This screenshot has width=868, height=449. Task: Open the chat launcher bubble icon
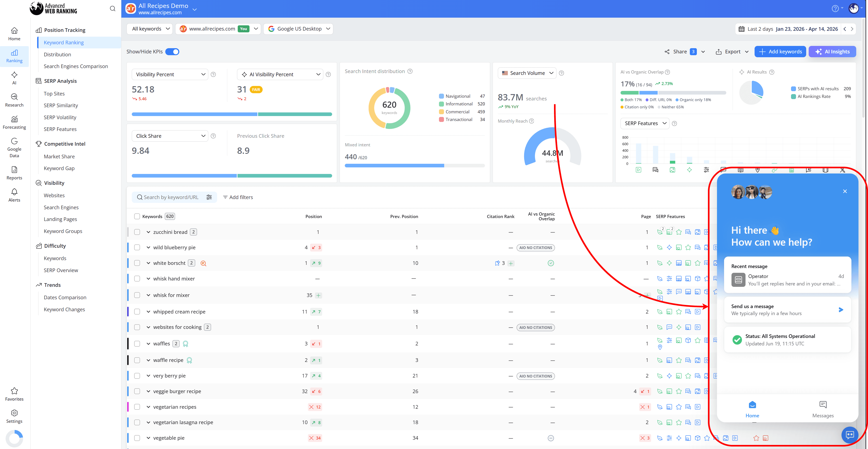[850, 435]
